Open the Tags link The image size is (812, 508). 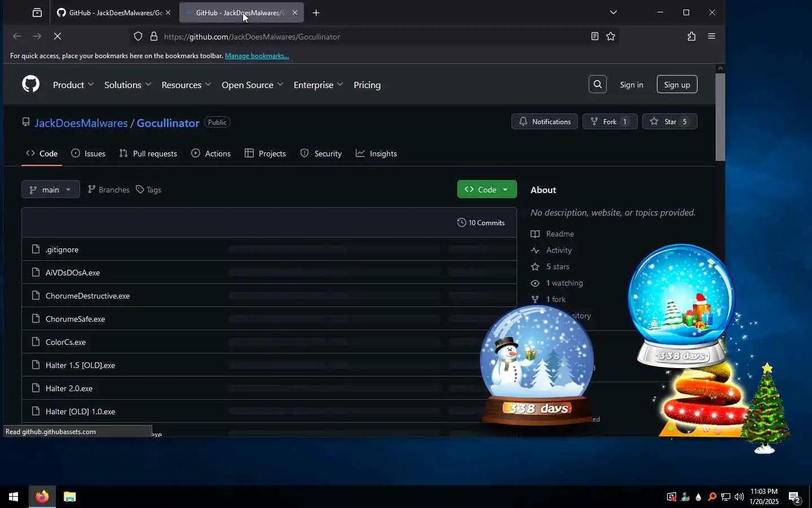(149, 190)
